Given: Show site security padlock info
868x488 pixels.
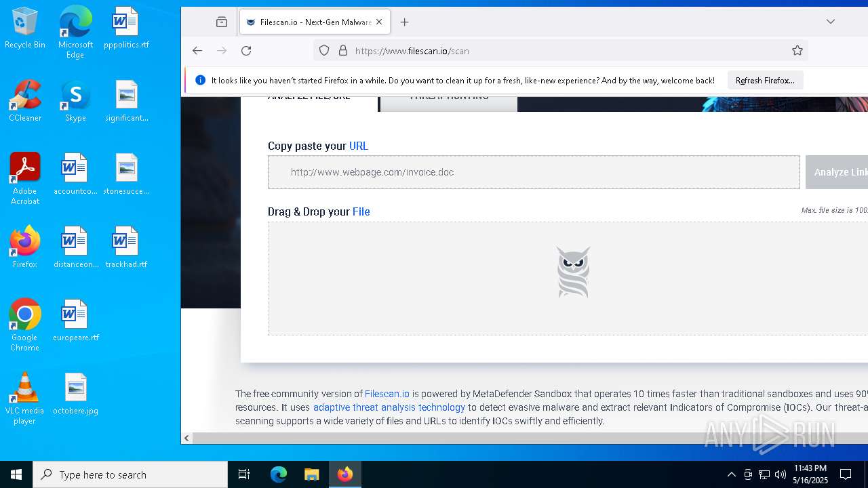Looking at the screenshot, I should 342,51.
